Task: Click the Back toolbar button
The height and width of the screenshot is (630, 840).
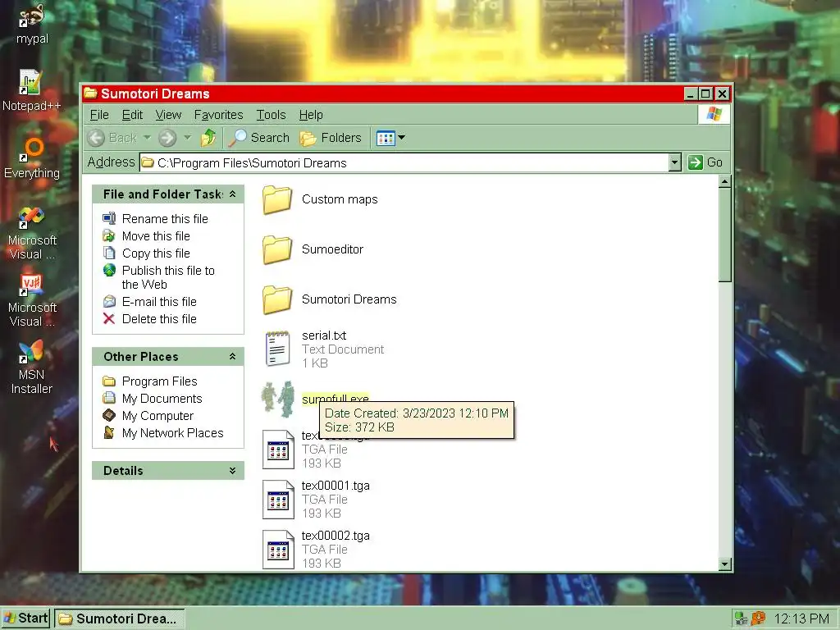Action: (112, 138)
